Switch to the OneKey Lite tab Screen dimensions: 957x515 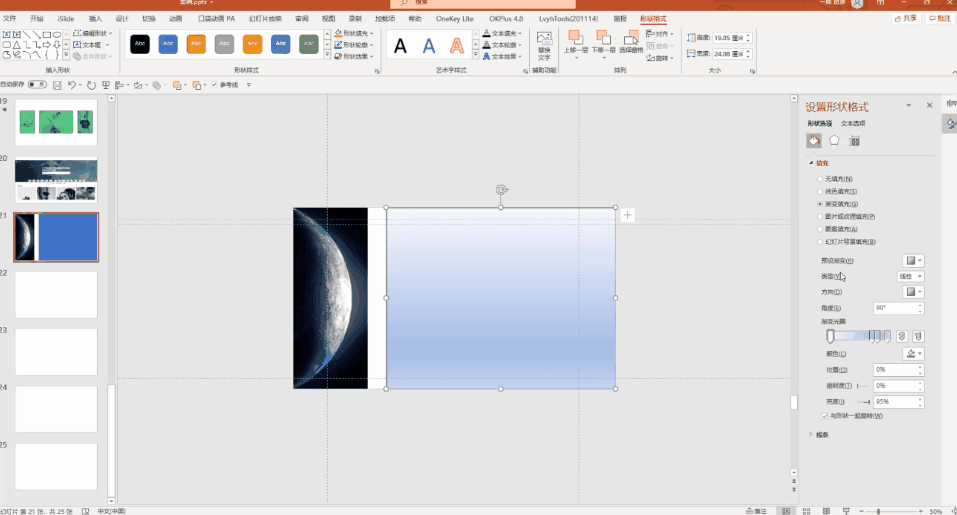455,18
